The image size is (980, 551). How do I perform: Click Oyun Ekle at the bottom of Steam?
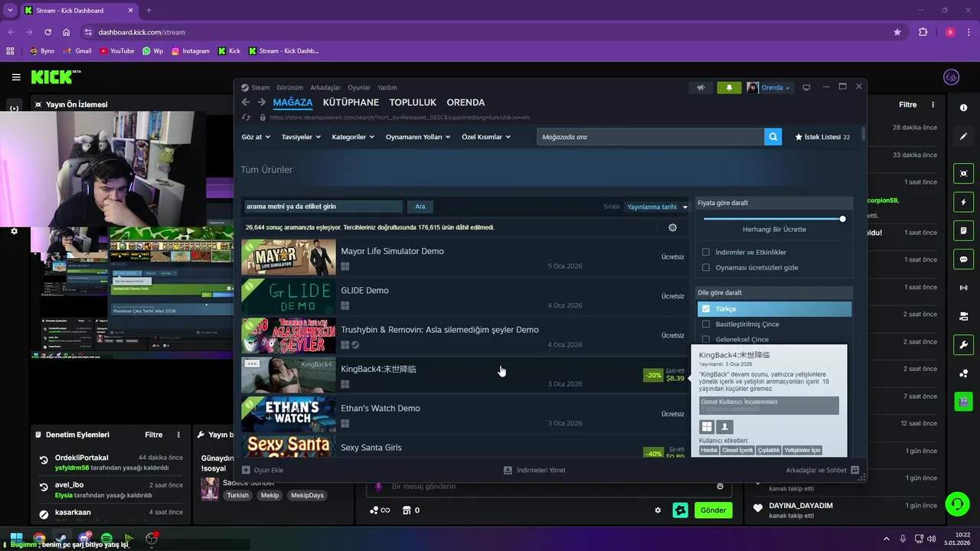click(263, 470)
